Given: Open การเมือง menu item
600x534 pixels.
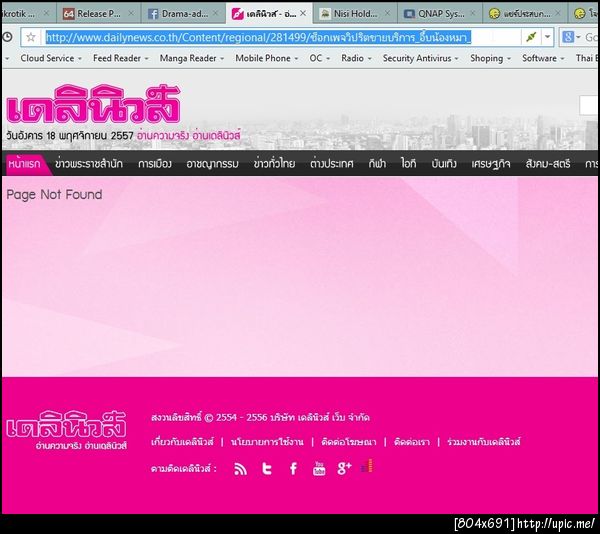Looking at the screenshot, I should click(155, 164).
